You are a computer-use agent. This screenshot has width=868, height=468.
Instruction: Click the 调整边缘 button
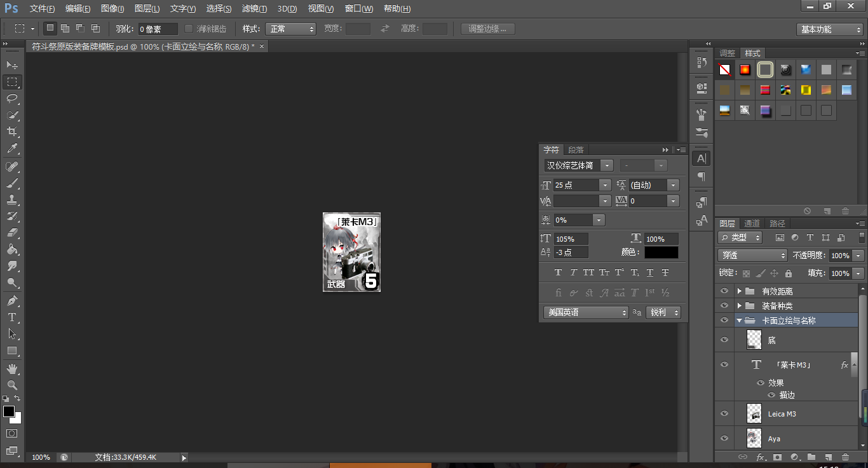click(x=487, y=29)
